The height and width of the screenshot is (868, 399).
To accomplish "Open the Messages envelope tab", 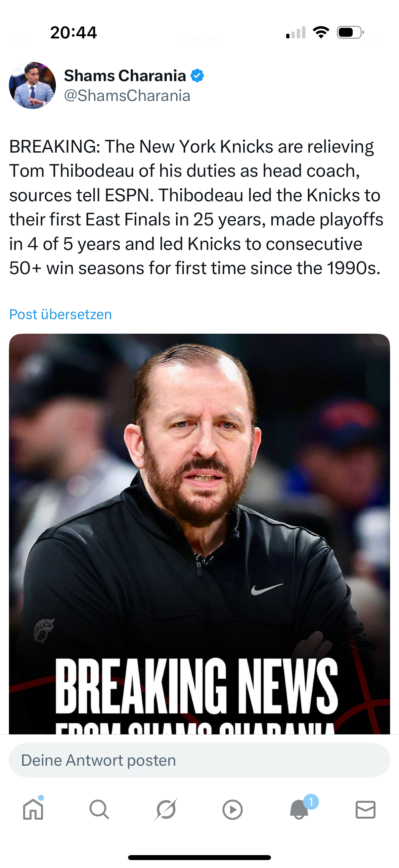I will coord(366,809).
